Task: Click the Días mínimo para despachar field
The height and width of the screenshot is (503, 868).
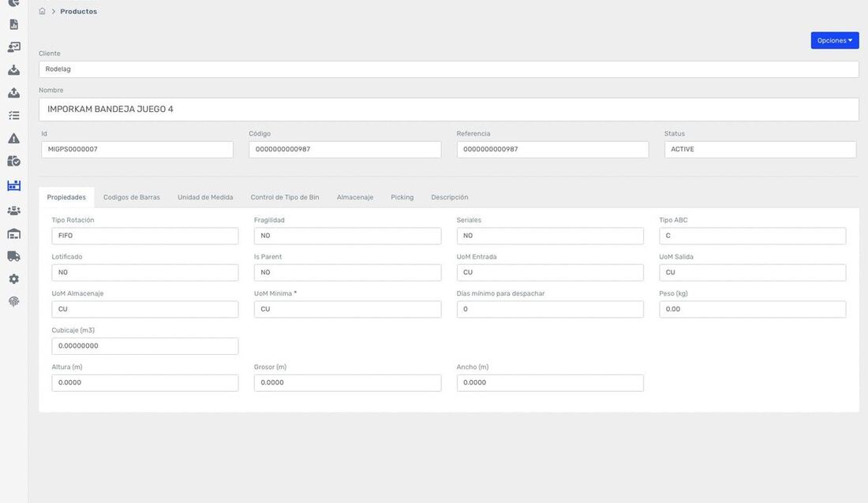Action: [550, 309]
